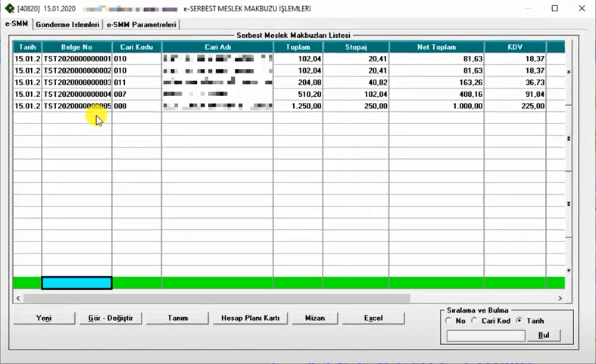The width and height of the screenshot is (596, 364).
Task: Click horizontal scrollbar left arrow
Action: click(x=17, y=298)
